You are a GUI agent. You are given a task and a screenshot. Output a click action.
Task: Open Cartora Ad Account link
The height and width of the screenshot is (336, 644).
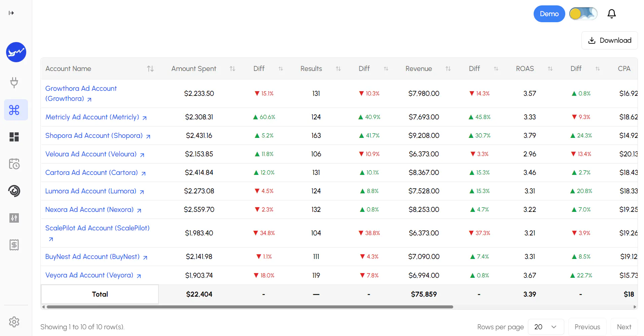click(96, 173)
